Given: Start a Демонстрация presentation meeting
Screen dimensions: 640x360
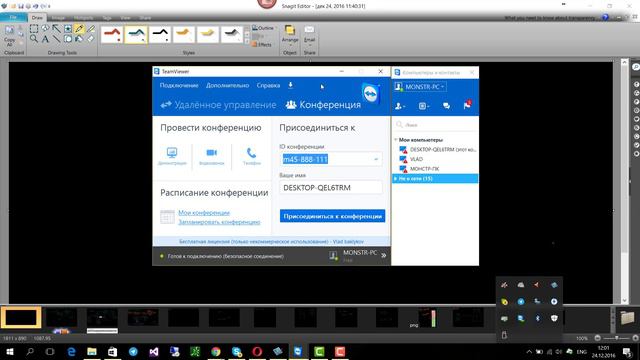Looking at the screenshot, I should (172, 156).
